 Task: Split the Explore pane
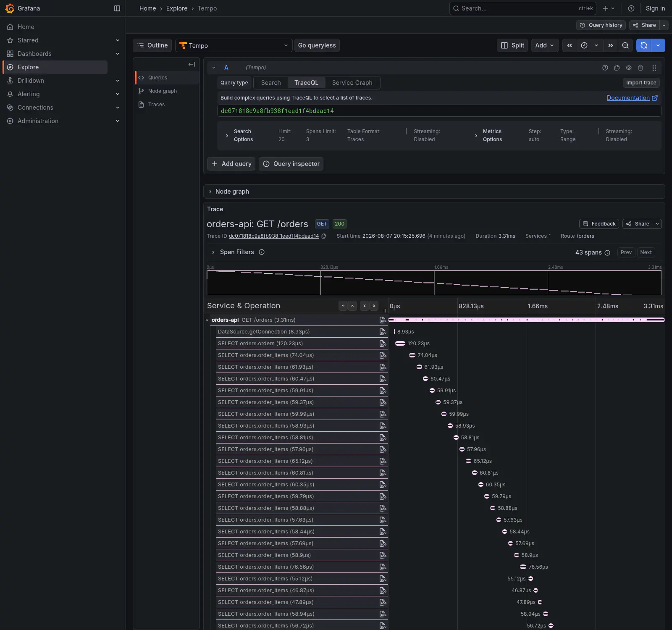point(512,45)
